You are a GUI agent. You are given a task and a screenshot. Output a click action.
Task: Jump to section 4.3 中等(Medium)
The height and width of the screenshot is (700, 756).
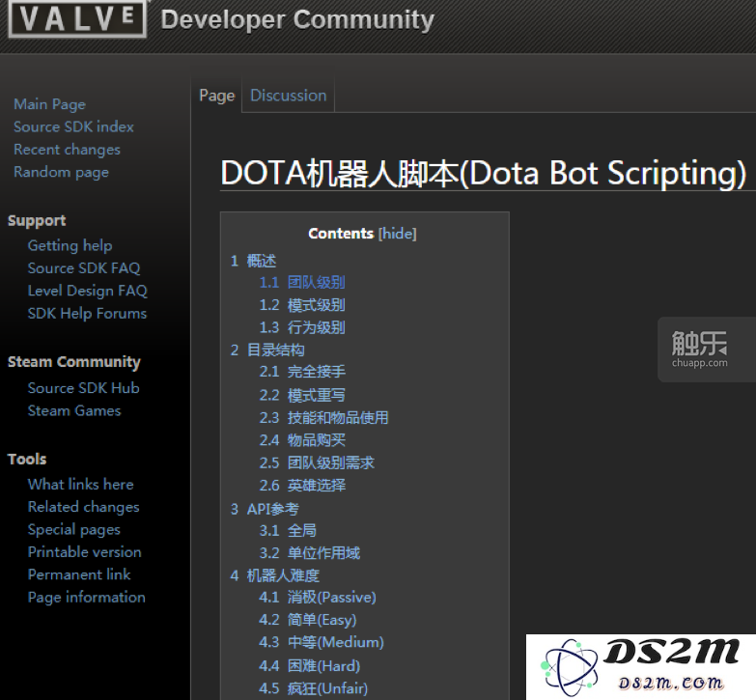pos(322,642)
